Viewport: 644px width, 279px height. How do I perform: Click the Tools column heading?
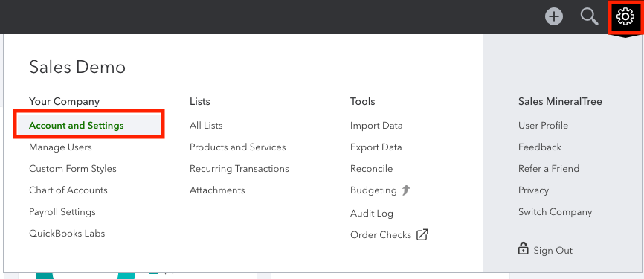tap(363, 101)
